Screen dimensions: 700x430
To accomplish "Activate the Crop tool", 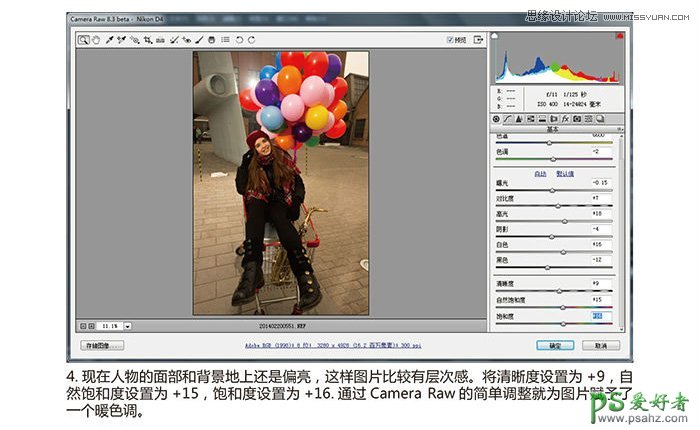I will pyautogui.click(x=147, y=40).
